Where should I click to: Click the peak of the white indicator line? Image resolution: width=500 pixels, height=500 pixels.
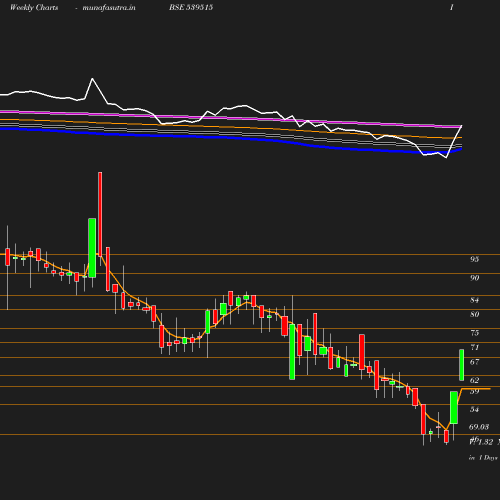pos(92,79)
